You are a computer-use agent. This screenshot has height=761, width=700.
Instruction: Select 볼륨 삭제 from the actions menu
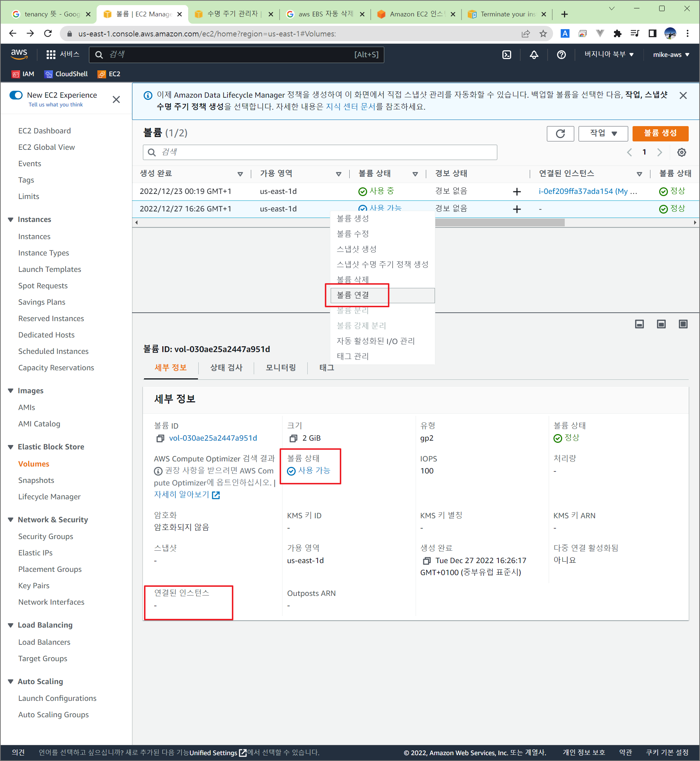click(382, 280)
